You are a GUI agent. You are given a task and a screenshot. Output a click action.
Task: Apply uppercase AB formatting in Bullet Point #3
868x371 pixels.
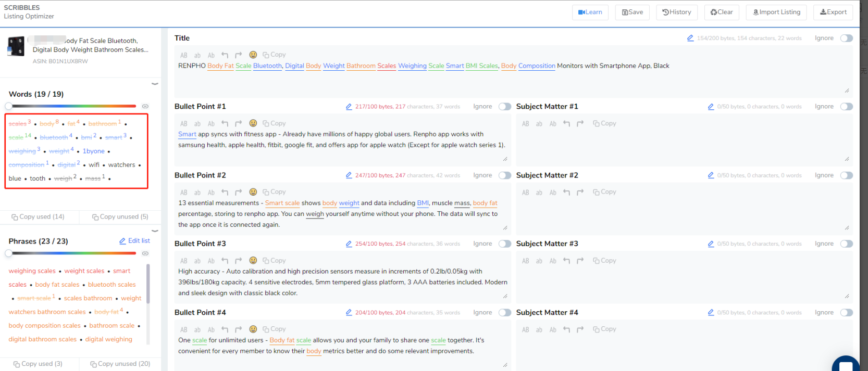pyautogui.click(x=183, y=261)
